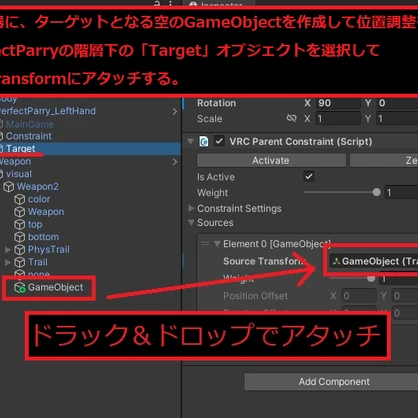This screenshot has height=418, width=418.
Task: Expand the Constraint Settings foldout
Action: click(191, 208)
